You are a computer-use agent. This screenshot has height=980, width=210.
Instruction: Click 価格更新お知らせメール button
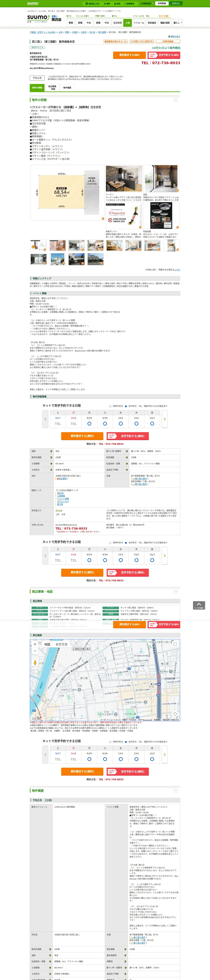coord(115,41)
